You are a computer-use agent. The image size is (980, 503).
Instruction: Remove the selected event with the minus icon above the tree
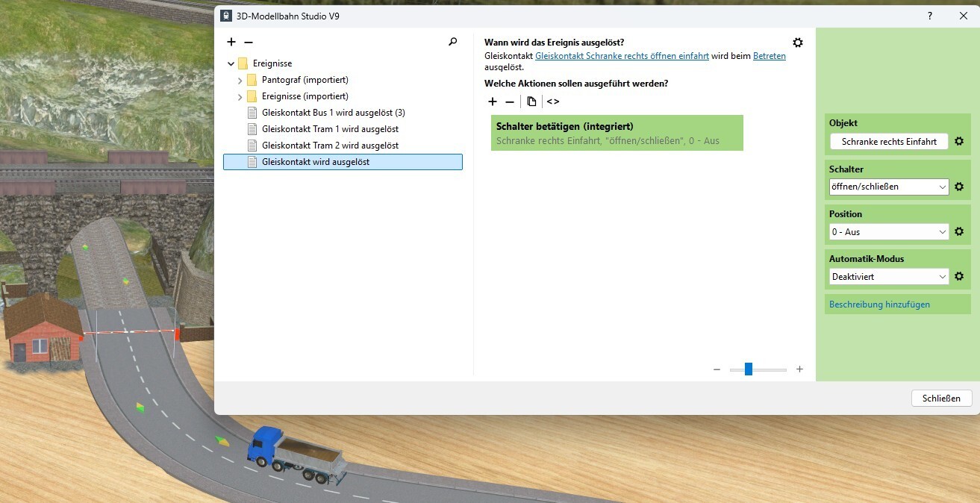pos(249,43)
